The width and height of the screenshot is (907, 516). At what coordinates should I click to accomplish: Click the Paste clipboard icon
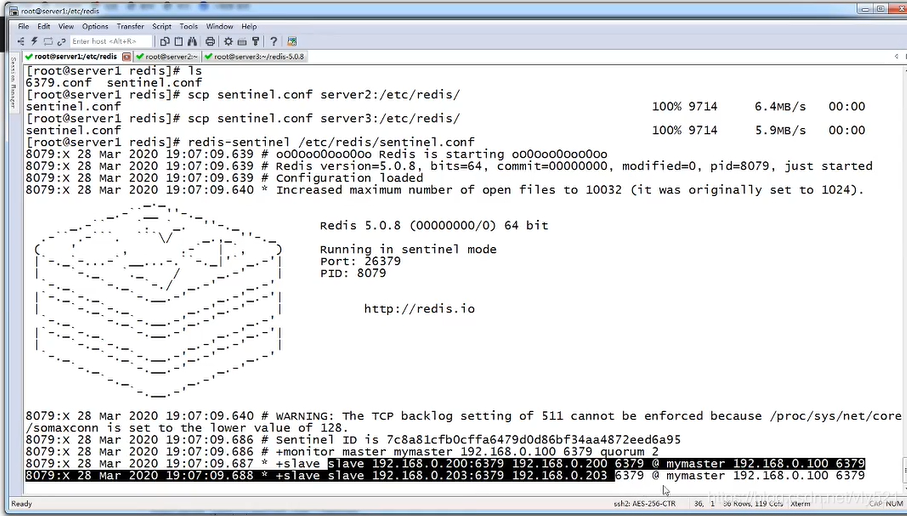(179, 41)
